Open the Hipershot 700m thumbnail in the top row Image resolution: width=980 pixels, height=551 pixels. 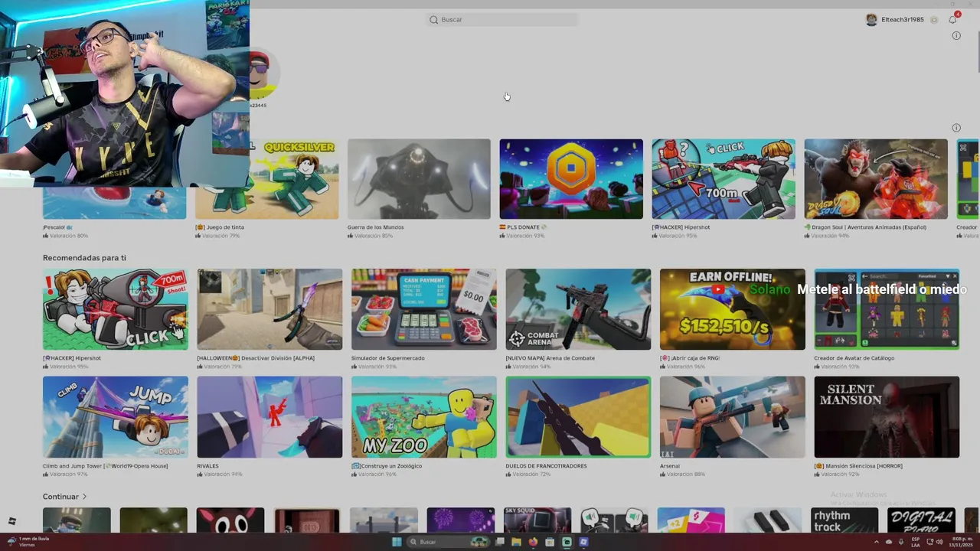tap(724, 179)
